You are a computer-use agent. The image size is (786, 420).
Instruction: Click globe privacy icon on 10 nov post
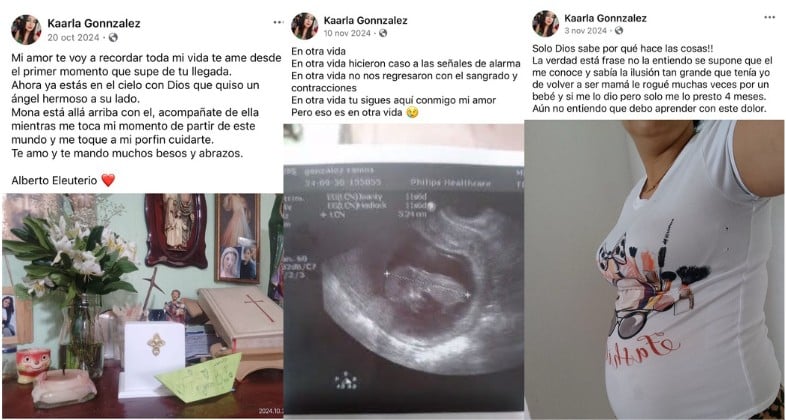click(x=383, y=33)
